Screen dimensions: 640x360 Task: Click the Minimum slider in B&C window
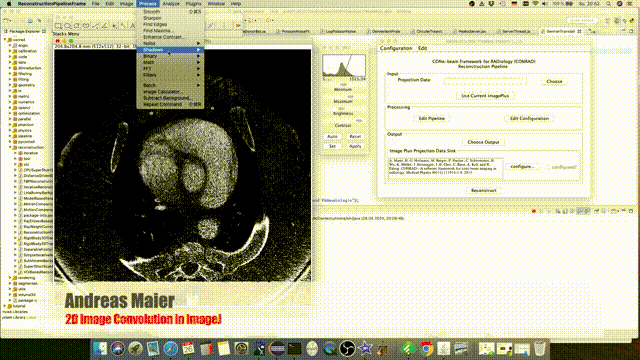click(344, 84)
